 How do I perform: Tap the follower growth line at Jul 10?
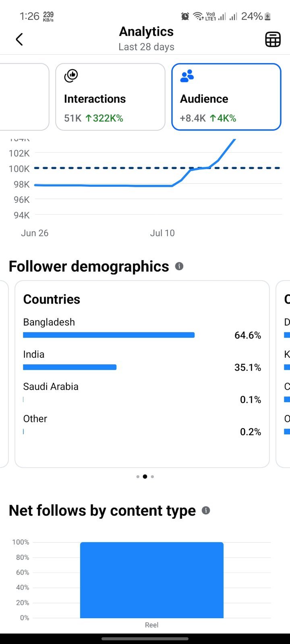pyautogui.click(x=163, y=186)
